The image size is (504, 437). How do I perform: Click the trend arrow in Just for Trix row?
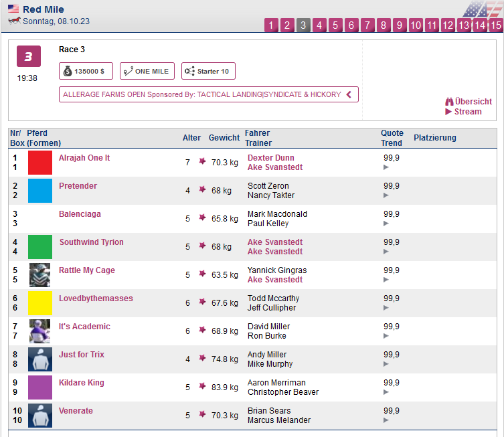[x=386, y=364]
